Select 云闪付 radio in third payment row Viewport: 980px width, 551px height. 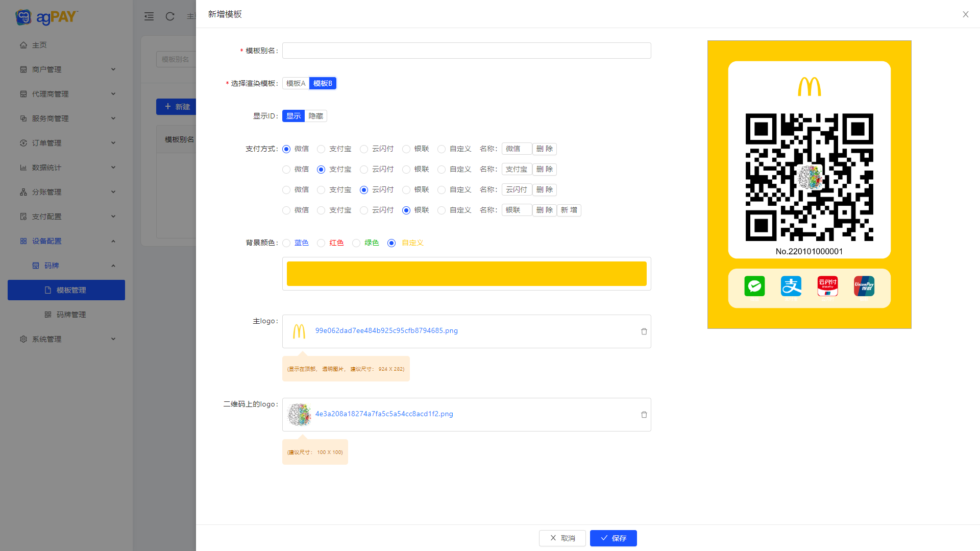(364, 190)
